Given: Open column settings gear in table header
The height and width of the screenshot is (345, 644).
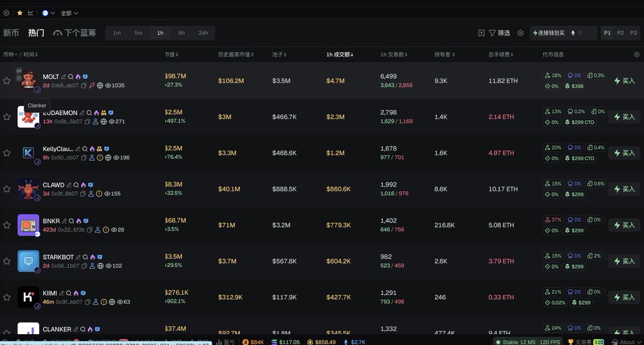Looking at the screenshot, I should [x=636, y=55].
